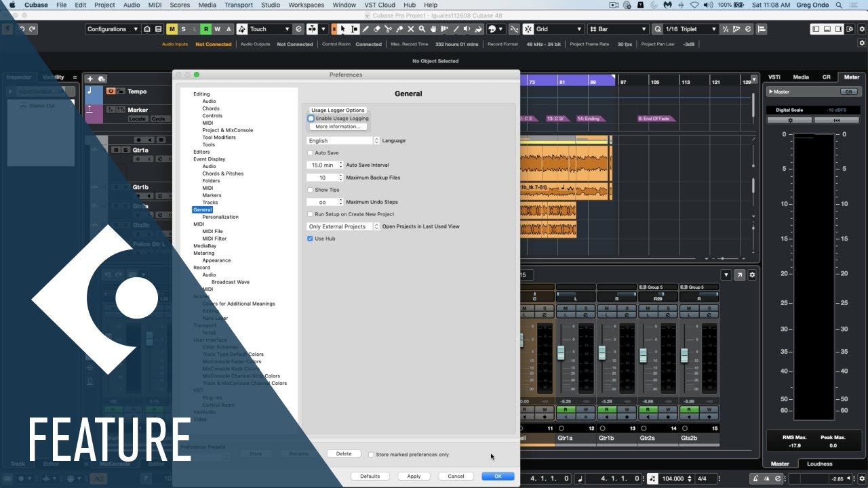Expand the Master section in Meter panel
This screenshot has width=868, height=488.
(x=770, y=91)
